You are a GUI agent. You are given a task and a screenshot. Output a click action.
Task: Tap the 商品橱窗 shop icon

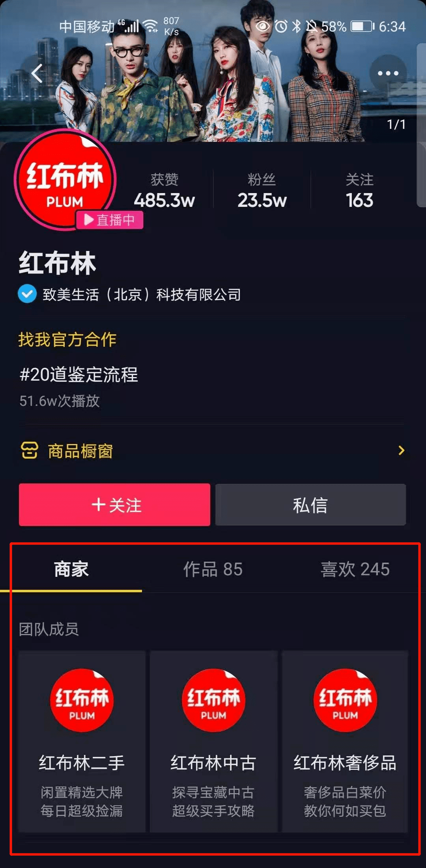[x=30, y=450]
